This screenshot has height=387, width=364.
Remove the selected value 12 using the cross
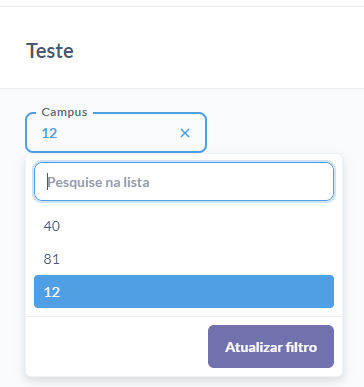[x=185, y=133]
